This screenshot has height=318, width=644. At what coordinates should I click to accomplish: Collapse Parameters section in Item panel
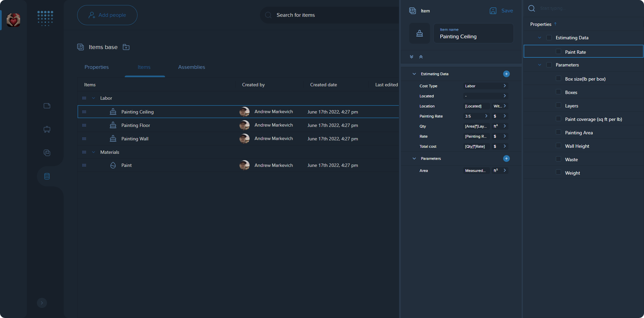tap(414, 158)
